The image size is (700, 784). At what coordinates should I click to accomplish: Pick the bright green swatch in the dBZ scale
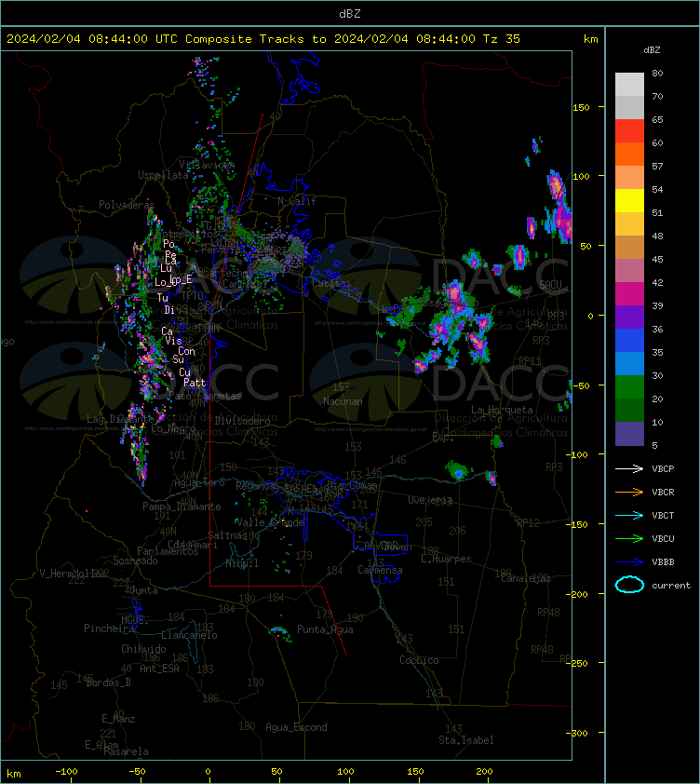(x=629, y=386)
